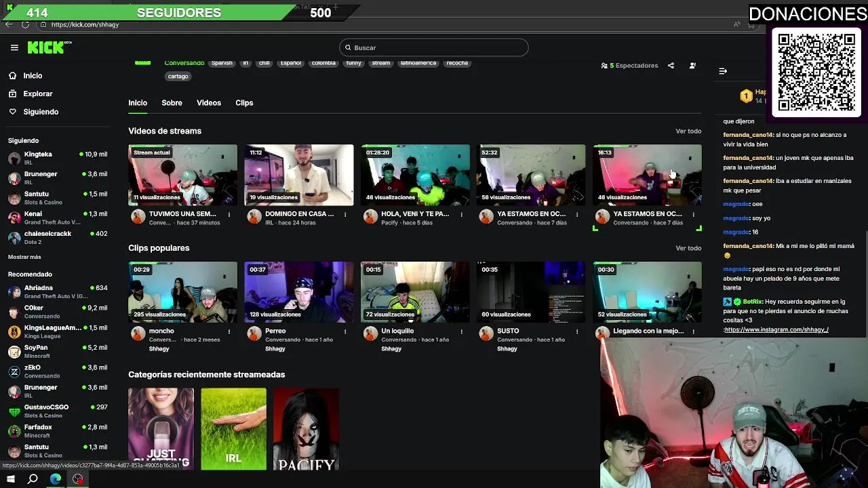The width and height of the screenshot is (868, 488).
Task: Open Kenai channel in Siguiendo list
Action: coord(57,218)
